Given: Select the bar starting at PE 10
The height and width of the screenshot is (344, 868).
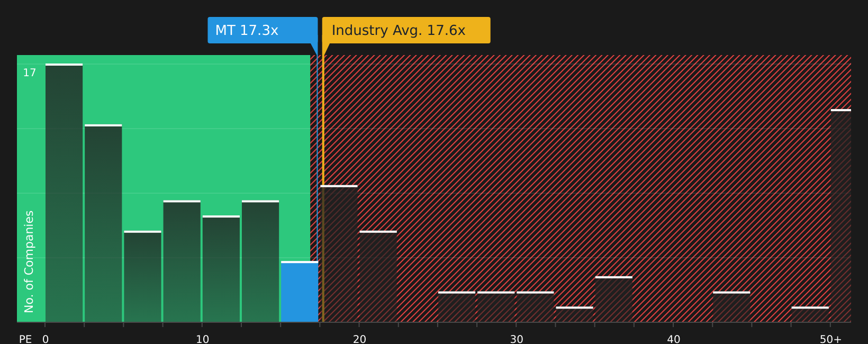Looking at the screenshot, I should [x=221, y=269].
